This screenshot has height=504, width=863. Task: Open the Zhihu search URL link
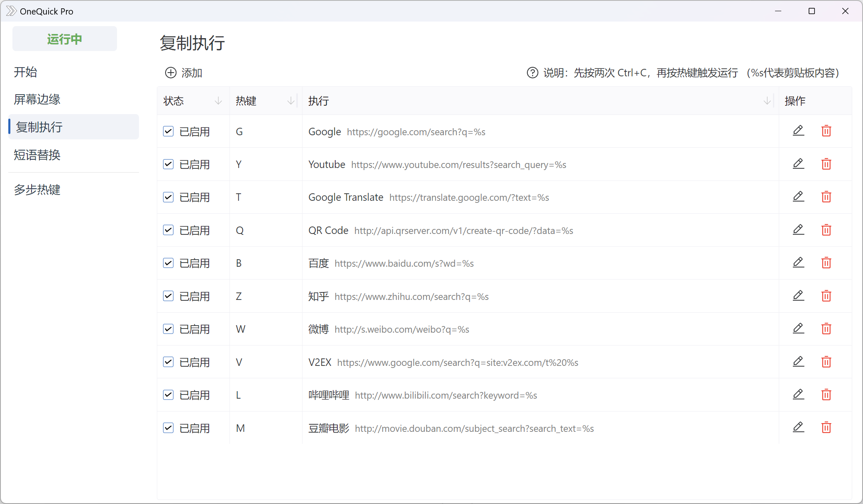point(412,296)
